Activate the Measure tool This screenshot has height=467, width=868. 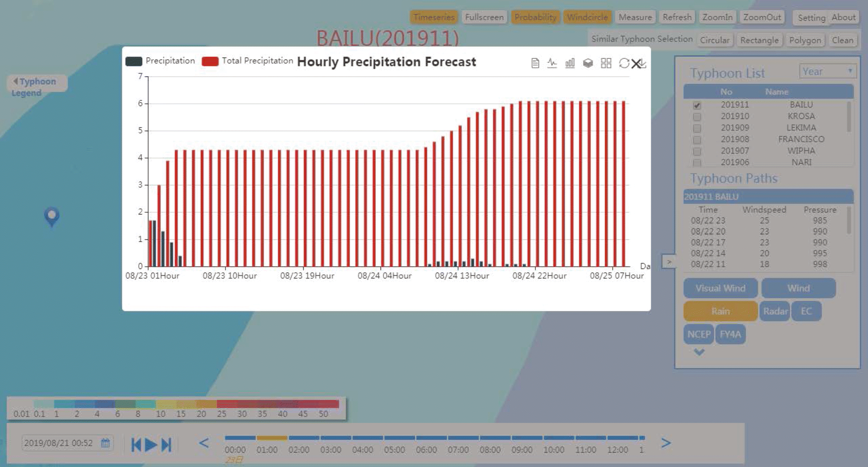coord(635,17)
